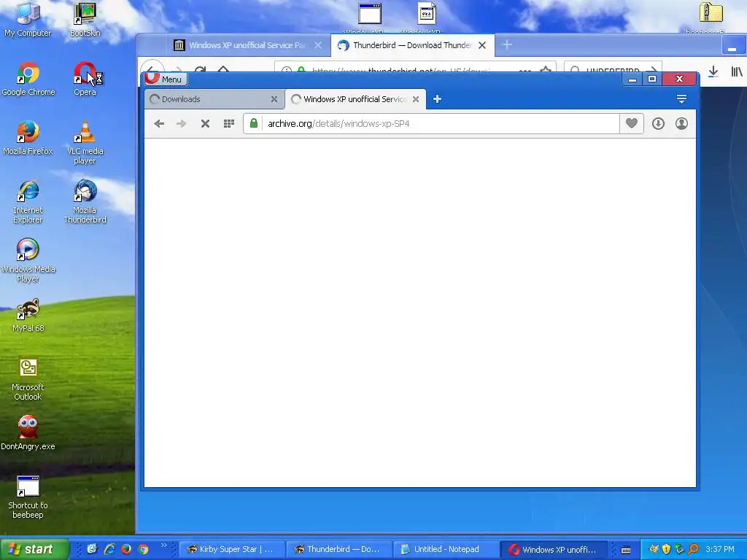Screen dimensions: 747x560
Task: Switch to Thunderbird taskbar button
Action: (338, 549)
